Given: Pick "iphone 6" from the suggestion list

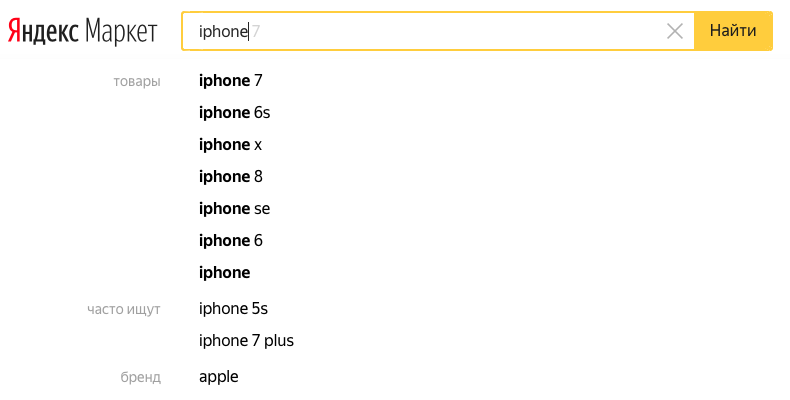Looking at the screenshot, I should tap(231, 240).
